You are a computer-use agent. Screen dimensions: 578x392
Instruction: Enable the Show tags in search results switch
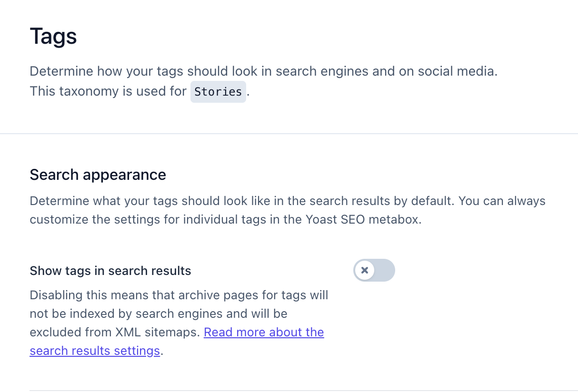(x=374, y=270)
